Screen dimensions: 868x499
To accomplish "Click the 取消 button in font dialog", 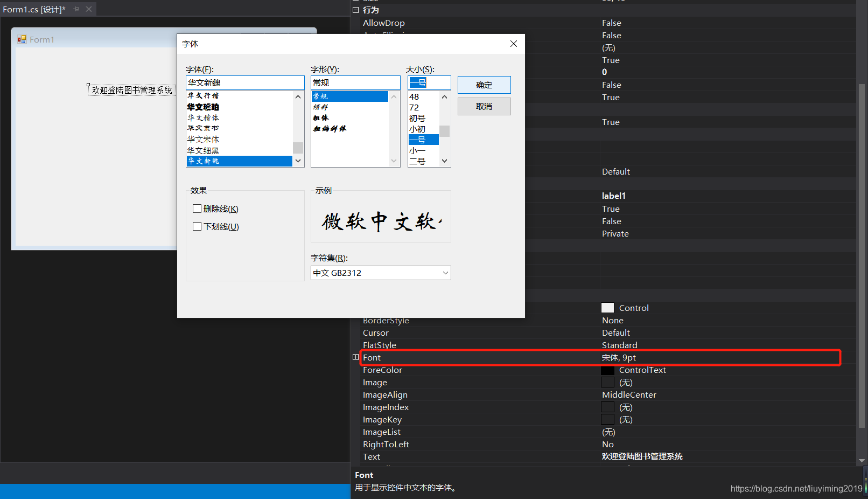I will coord(484,107).
